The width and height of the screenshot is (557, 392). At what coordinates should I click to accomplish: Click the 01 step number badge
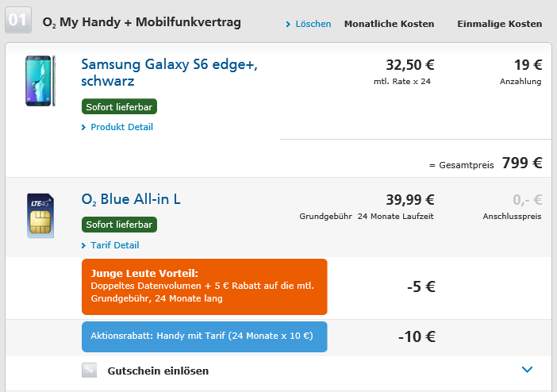click(x=18, y=20)
